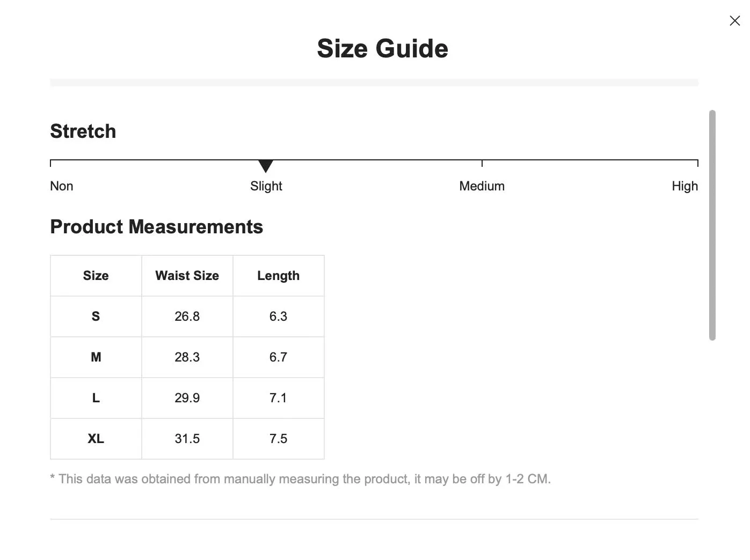Click the Medium stretch label
The height and width of the screenshot is (560, 750).
coord(482,186)
